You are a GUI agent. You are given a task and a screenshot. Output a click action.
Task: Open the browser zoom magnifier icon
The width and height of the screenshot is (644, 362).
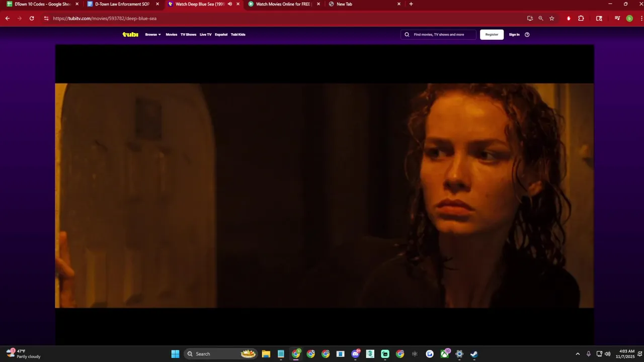[541, 19]
